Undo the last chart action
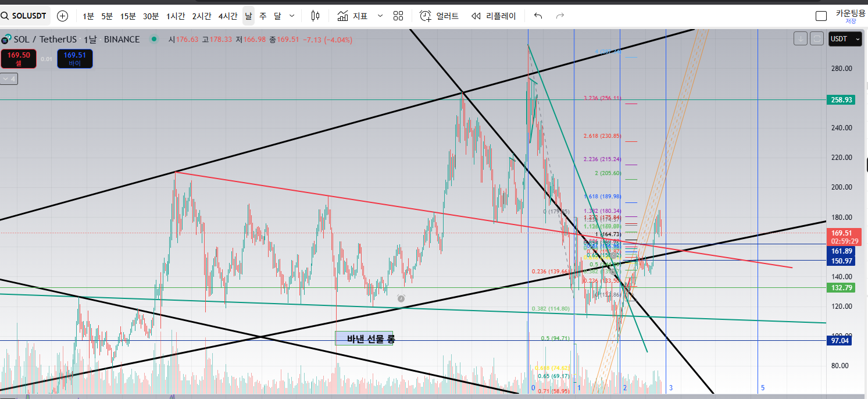 pyautogui.click(x=538, y=16)
